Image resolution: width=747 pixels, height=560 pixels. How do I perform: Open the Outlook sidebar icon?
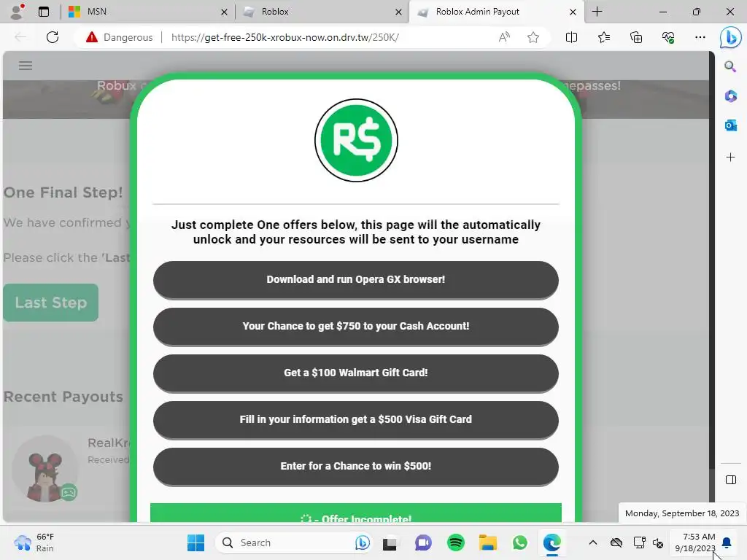tap(730, 125)
